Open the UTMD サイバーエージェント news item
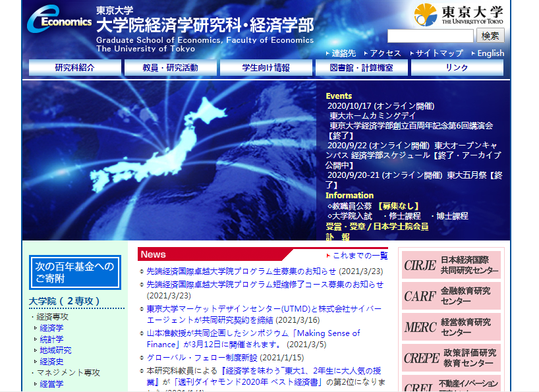 tap(264, 314)
